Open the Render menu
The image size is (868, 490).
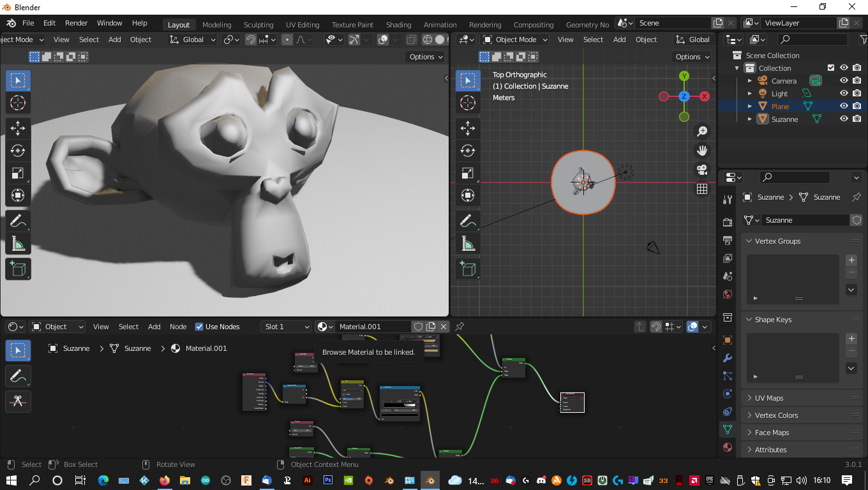pos(76,23)
